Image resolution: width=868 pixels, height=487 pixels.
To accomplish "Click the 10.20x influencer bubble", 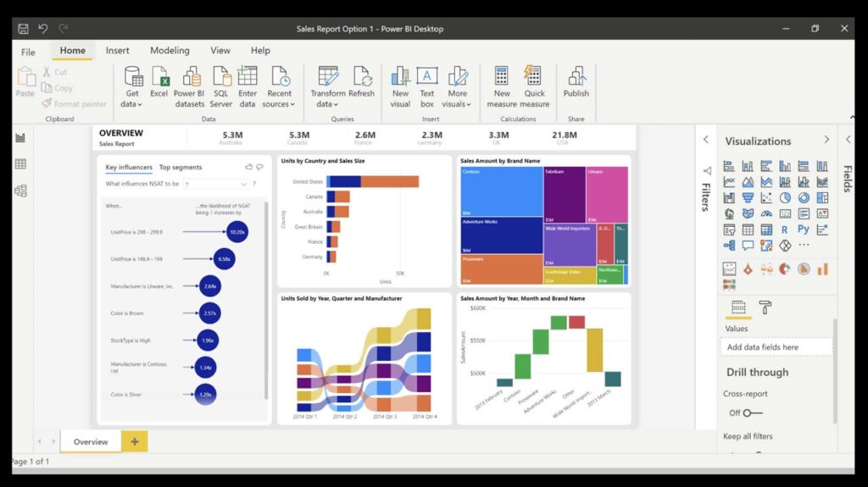I will pyautogui.click(x=237, y=231).
